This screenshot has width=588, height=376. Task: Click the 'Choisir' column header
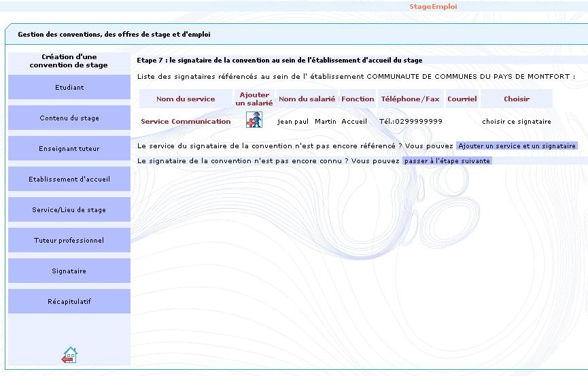(517, 99)
